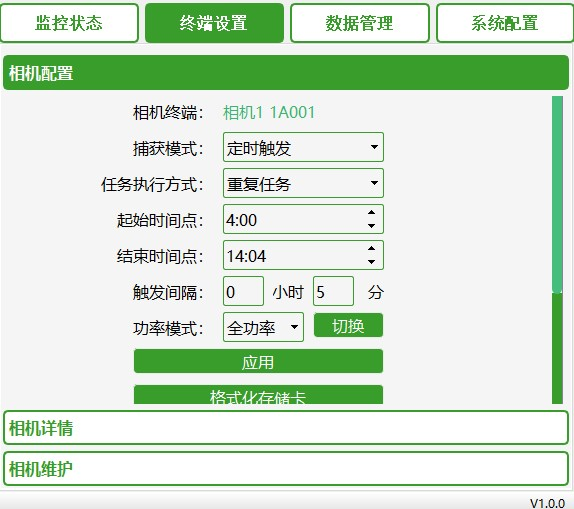Select the 终端设置 tab
Viewport: 574px width, 509px height.
pyautogui.click(x=214, y=23)
